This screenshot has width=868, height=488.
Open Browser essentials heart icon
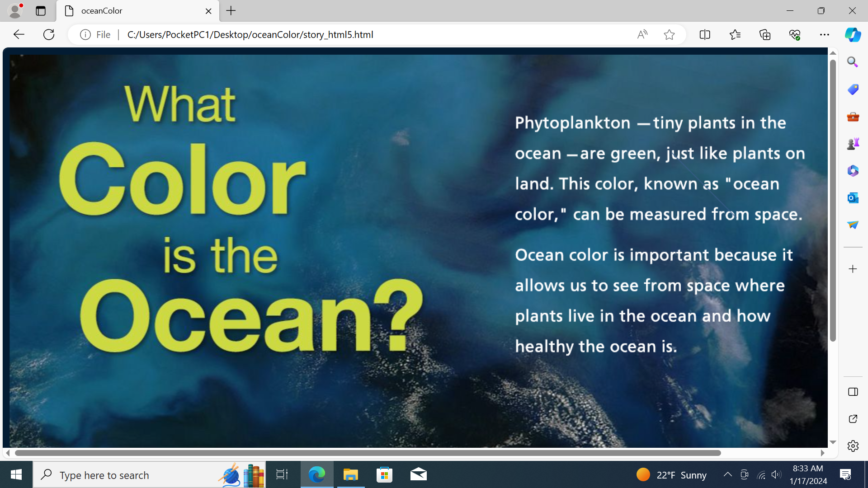(795, 34)
